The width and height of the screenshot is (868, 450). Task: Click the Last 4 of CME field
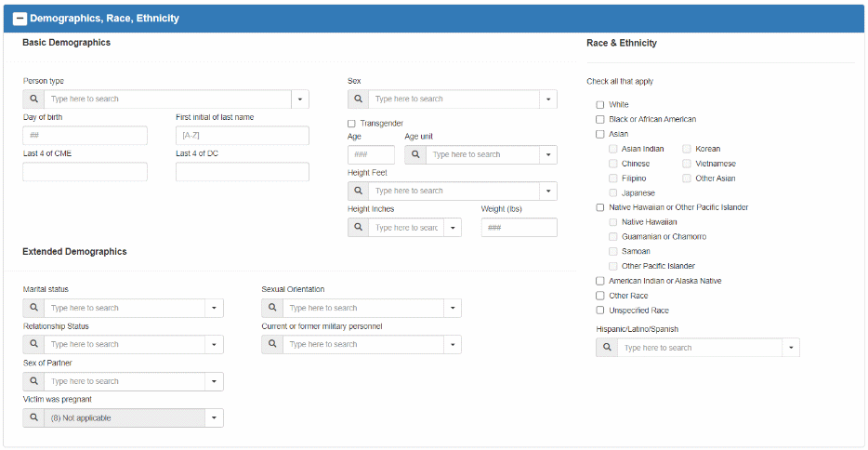85,172
